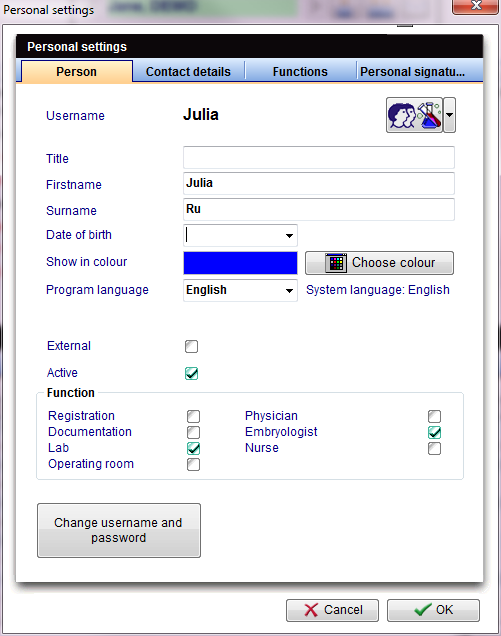The width and height of the screenshot is (501, 636).
Task: Switch to the Contact details tab
Action: 188,72
